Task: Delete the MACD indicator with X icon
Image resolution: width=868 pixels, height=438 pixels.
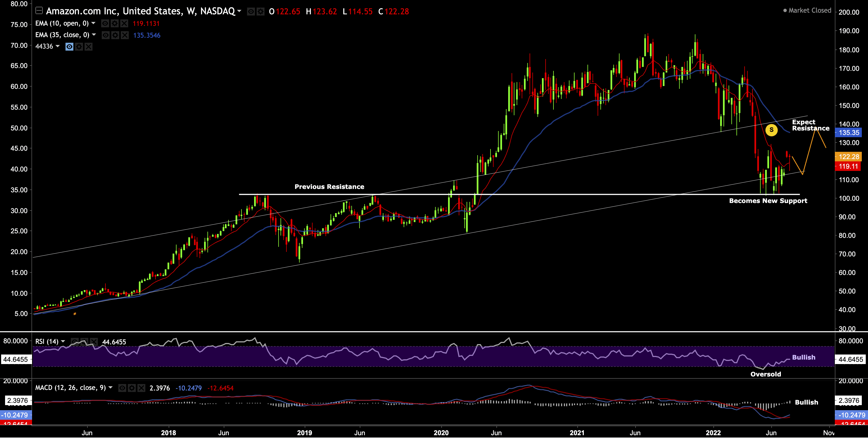Action: tap(141, 388)
